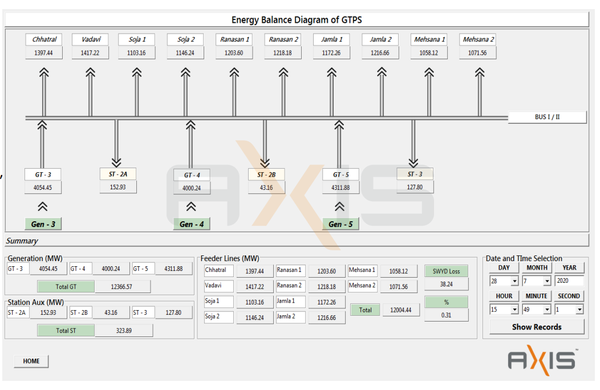Click the Soja 2 feeder label in diagram

coord(186,39)
